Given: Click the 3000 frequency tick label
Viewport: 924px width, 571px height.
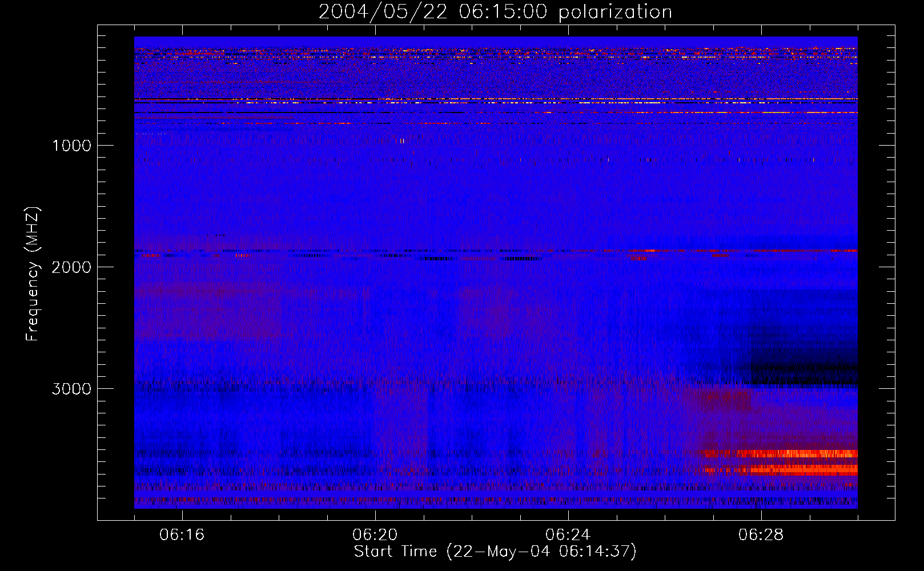Looking at the screenshot, I should [71, 389].
